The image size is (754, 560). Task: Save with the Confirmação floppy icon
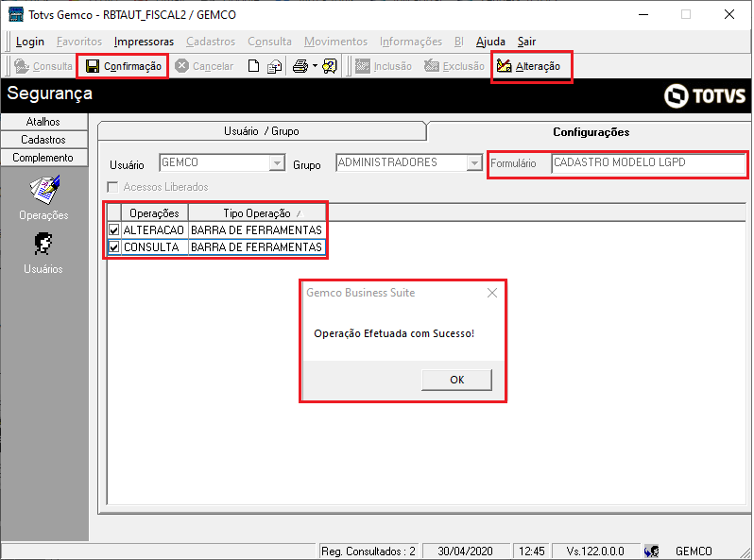coord(93,66)
